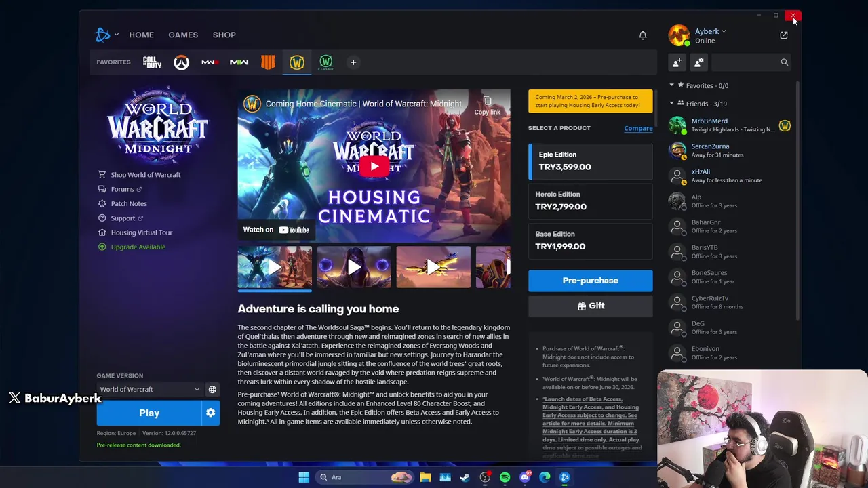Select friend SercanZurna
Viewport: 868px width, 488px height.
pos(729,150)
